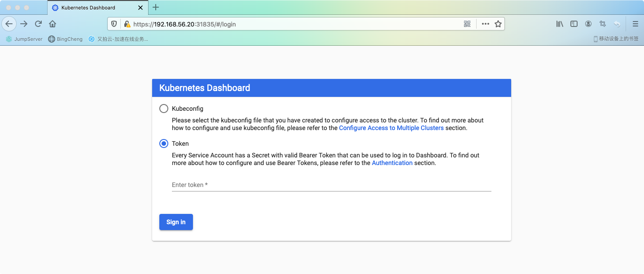Toggle the sidebar icon in the toolbar

(x=574, y=24)
